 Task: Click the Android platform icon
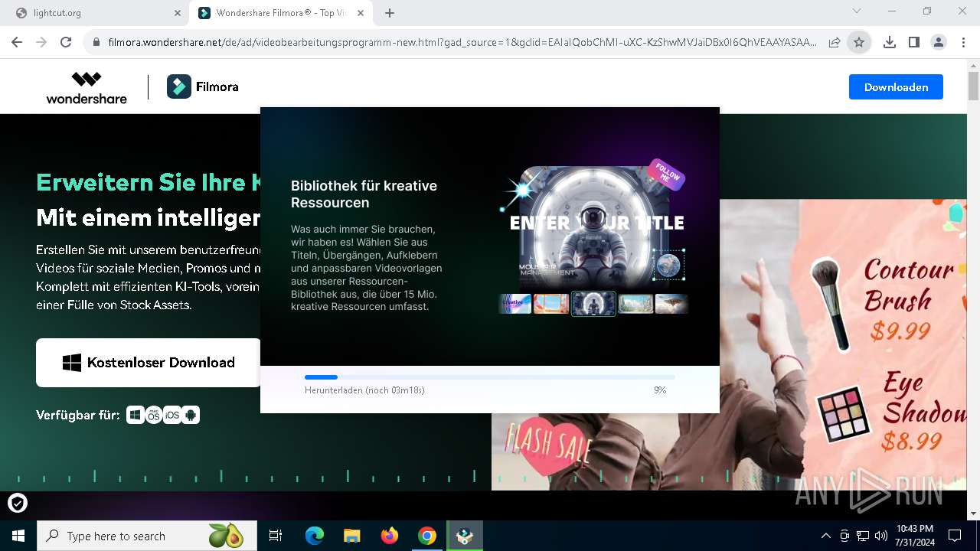point(191,415)
